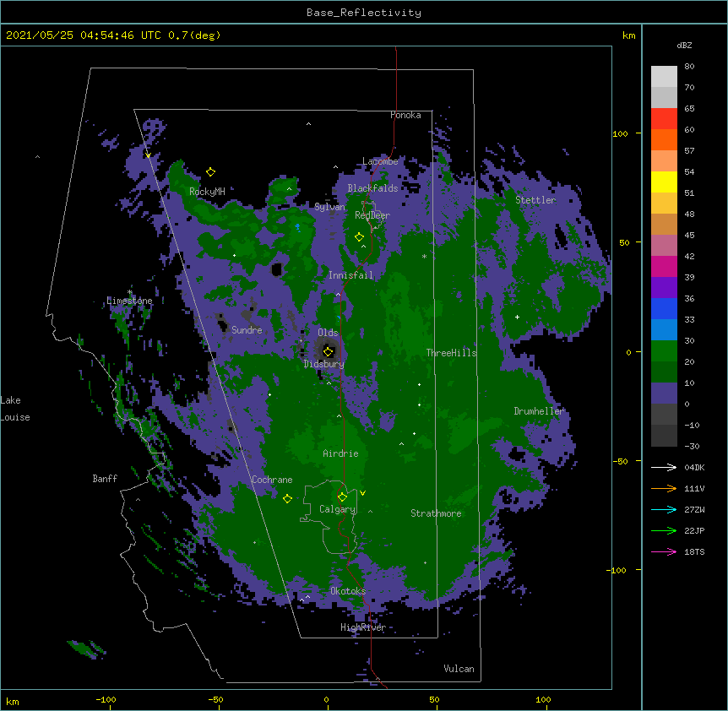Click the Didsbury town label

323,364
